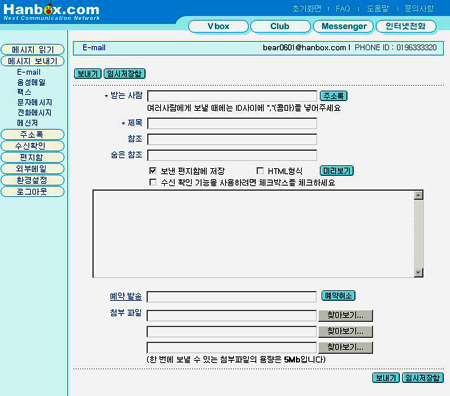Image resolution: width=450 pixels, height=396 pixels.
Task: Select 팩스 in the sidebar
Action: (24, 92)
